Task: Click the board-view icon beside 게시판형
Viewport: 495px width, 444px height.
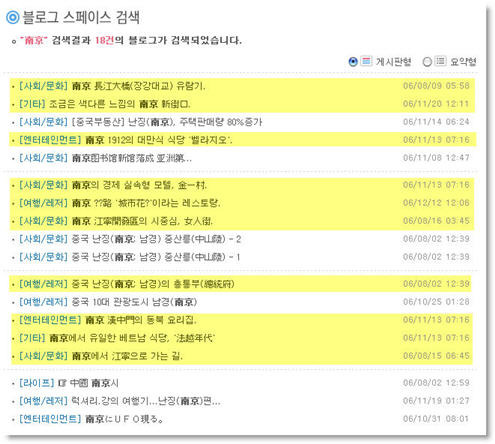Action: coord(366,61)
